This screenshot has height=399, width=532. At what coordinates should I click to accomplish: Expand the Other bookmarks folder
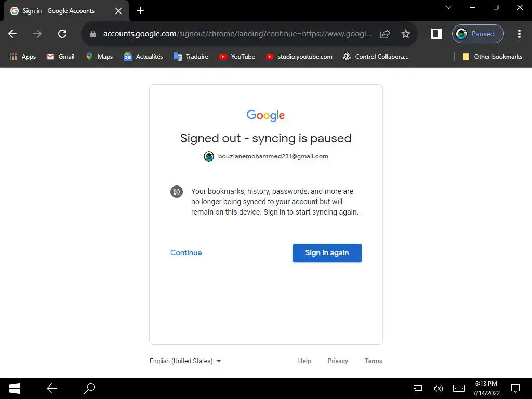(x=493, y=57)
